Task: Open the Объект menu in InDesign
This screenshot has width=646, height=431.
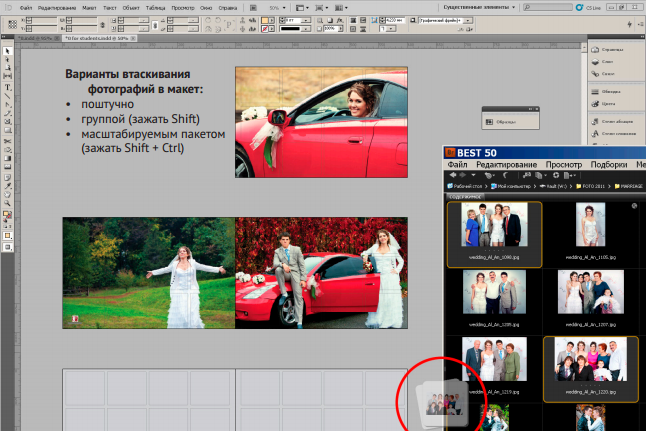Action: pos(131,8)
